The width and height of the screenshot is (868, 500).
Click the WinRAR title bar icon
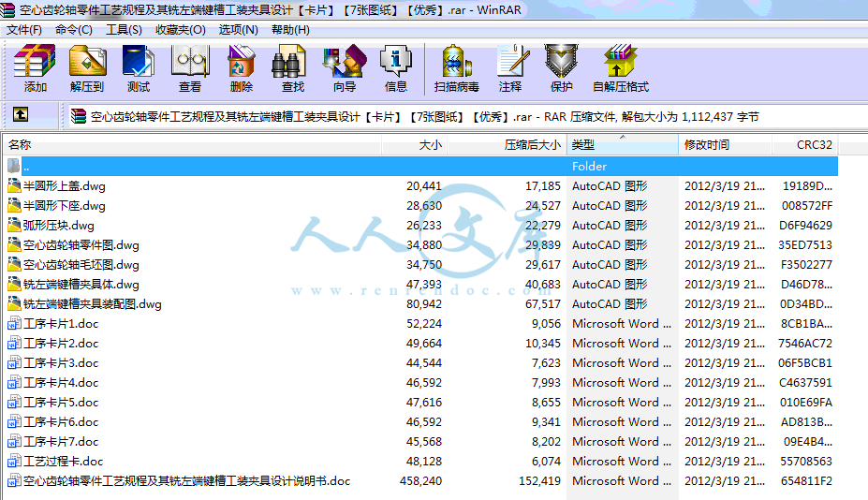7,9
